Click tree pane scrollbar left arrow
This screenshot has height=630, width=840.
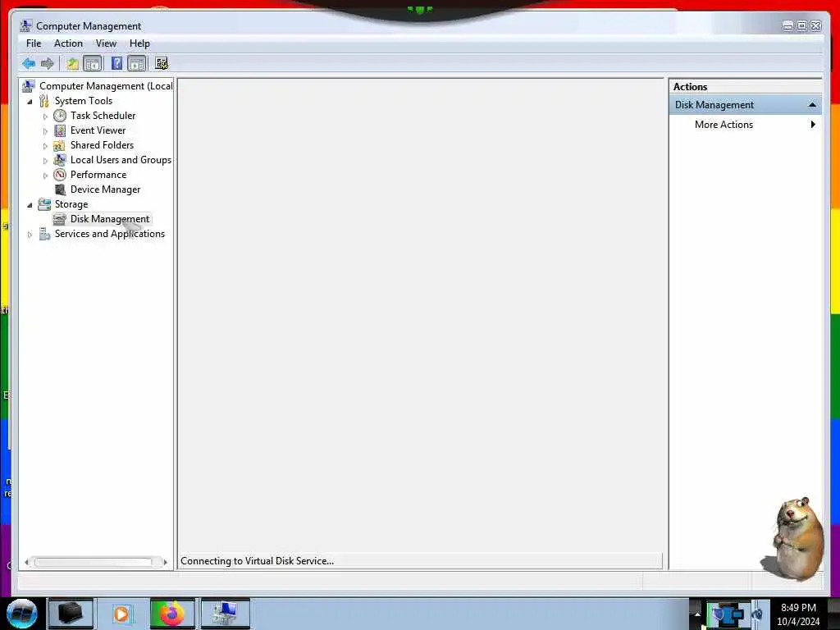[26, 562]
